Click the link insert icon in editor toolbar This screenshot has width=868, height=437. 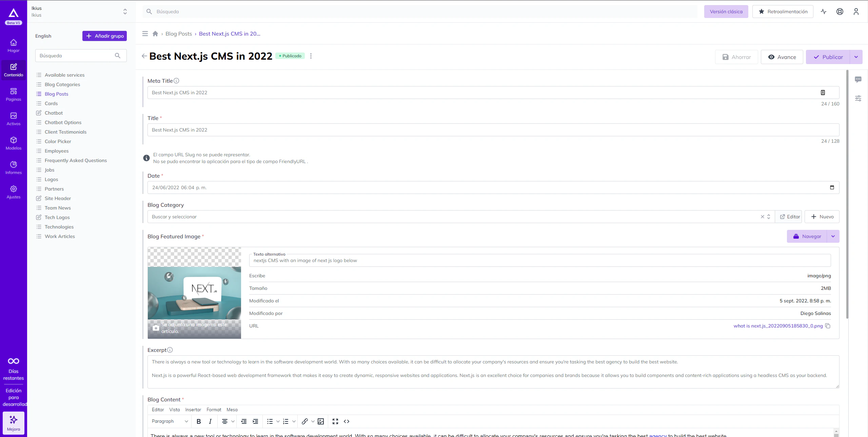305,421
